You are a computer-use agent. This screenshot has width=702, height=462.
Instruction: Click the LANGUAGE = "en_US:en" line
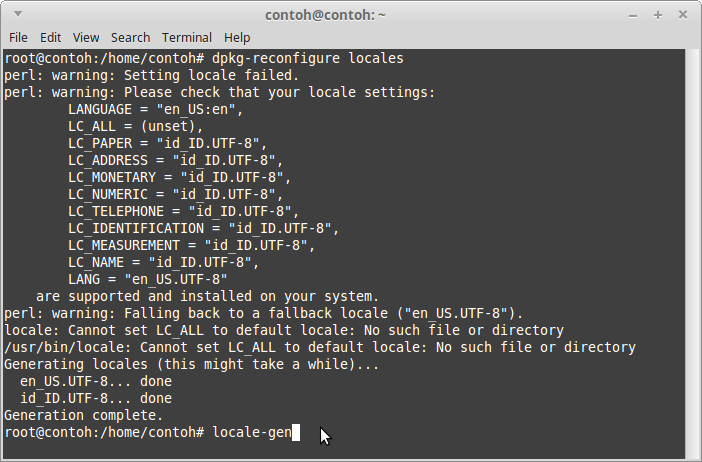(x=158, y=109)
